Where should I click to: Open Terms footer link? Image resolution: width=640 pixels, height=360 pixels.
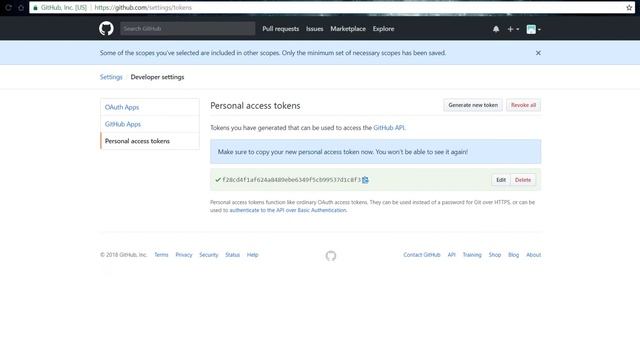point(161,255)
